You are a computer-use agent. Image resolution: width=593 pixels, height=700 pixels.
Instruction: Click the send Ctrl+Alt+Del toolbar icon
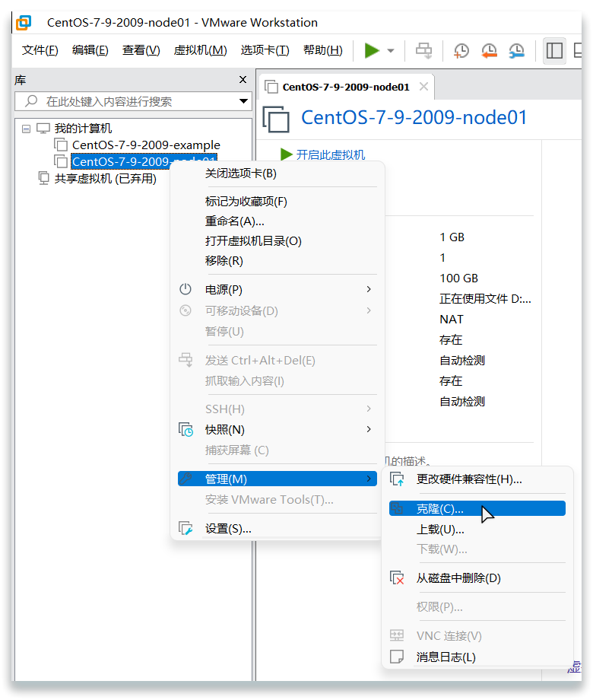pyautogui.click(x=423, y=50)
